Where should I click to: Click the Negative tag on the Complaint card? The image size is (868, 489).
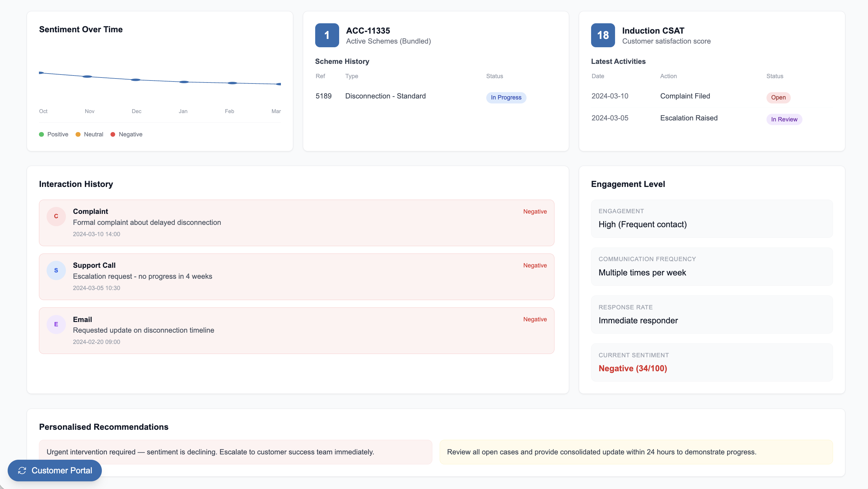(x=535, y=212)
